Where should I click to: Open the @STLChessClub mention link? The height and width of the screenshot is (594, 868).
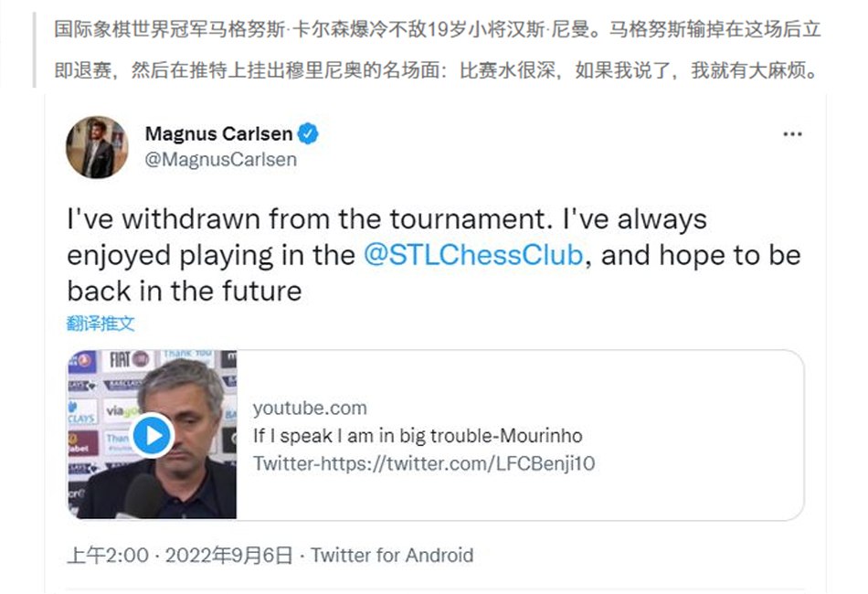[x=472, y=254]
